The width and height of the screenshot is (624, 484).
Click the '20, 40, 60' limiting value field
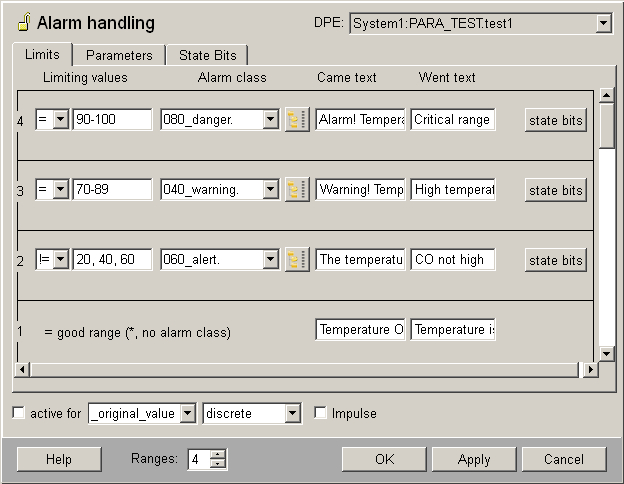click(x=112, y=259)
